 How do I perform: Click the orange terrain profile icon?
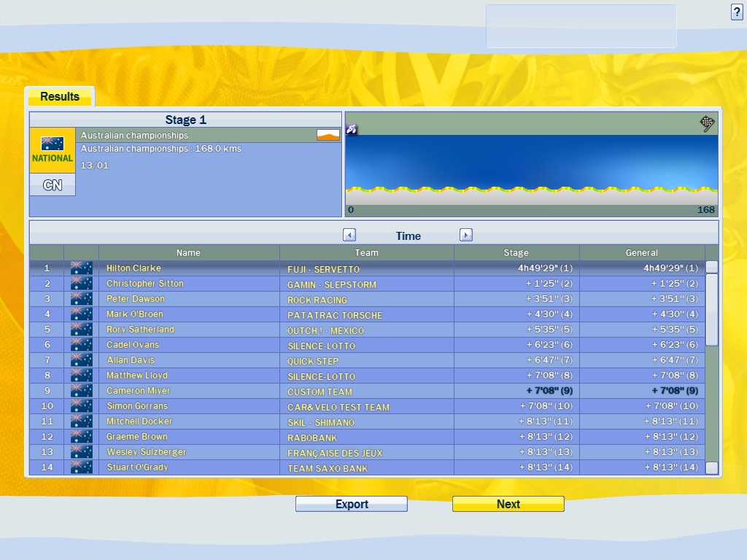tap(328, 135)
